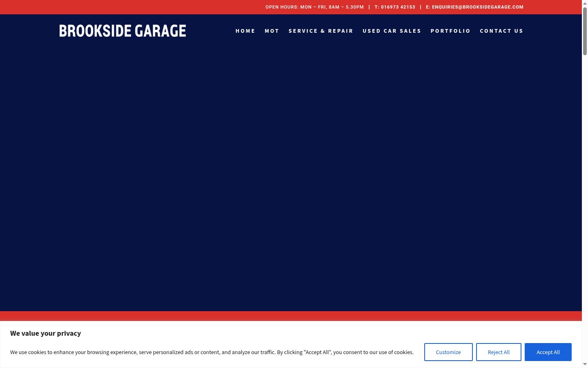Click the scrollbar down arrow
The image size is (588, 368).
[585, 364]
